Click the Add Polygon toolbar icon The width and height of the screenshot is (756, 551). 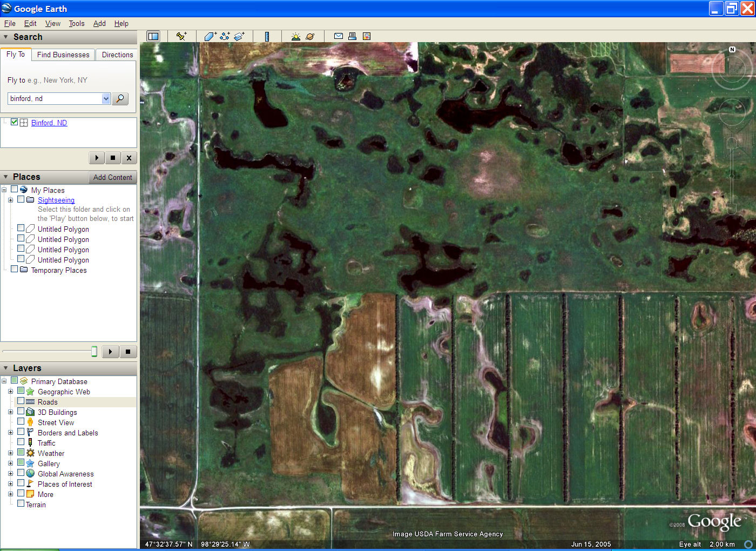pyautogui.click(x=210, y=36)
